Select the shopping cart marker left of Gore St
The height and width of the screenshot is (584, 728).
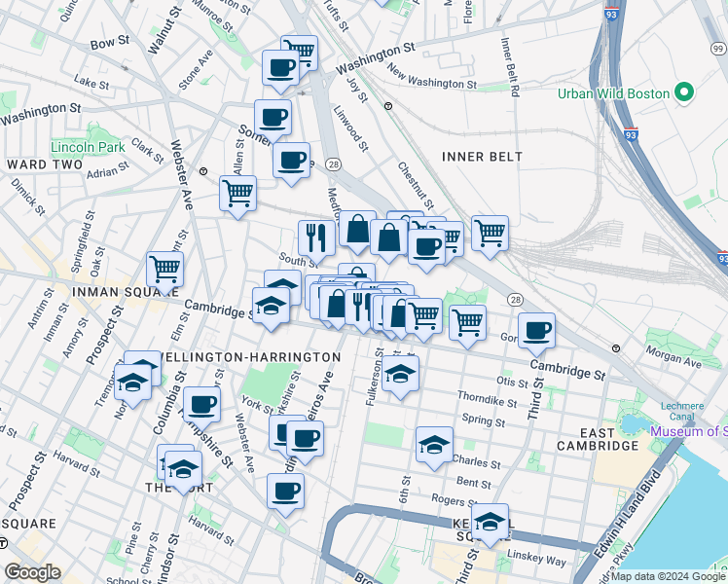467,322
